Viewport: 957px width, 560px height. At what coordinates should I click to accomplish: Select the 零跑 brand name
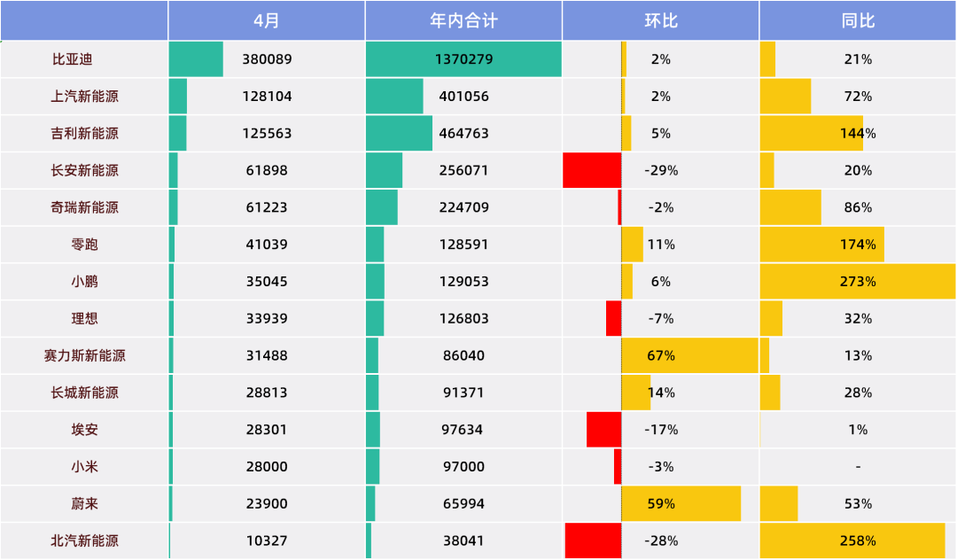pyautogui.click(x=84, y=245)
